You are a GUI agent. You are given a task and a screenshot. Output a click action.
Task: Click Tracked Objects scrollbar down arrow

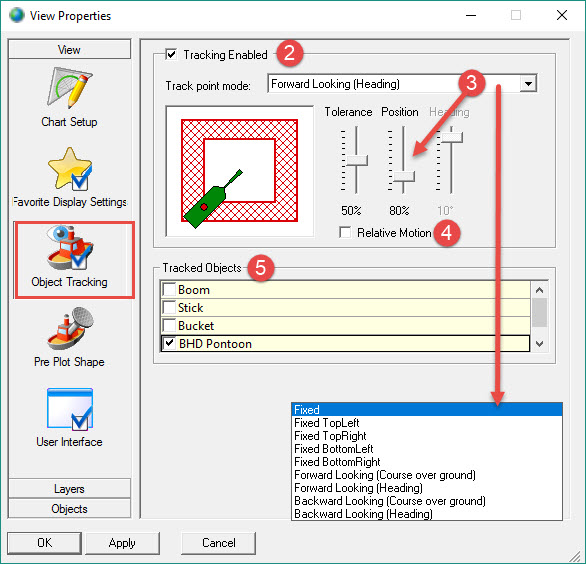[539, 343]
